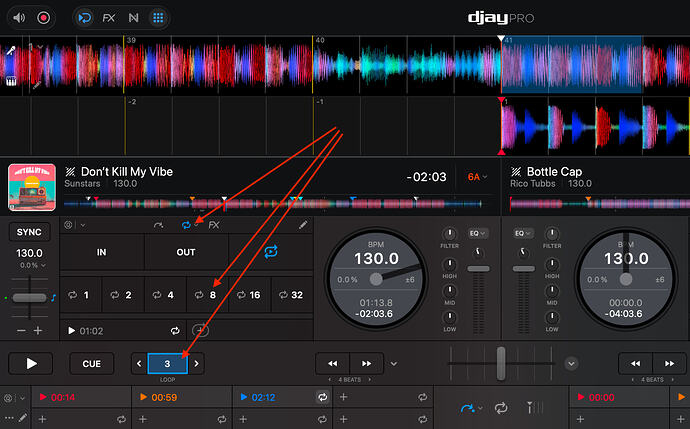Open the Neural Mix 'N' panel
The height and width of the screenshot is (429, 690).
point(133,18)
